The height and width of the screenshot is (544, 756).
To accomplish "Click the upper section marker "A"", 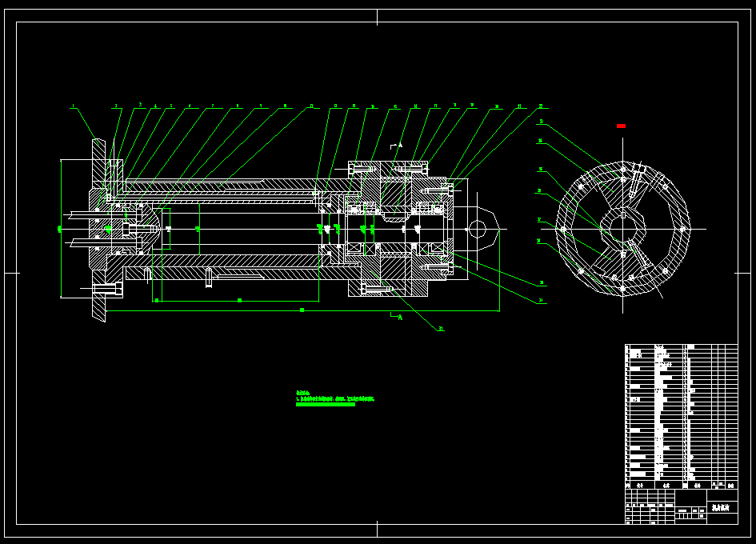I will [400, 145].
